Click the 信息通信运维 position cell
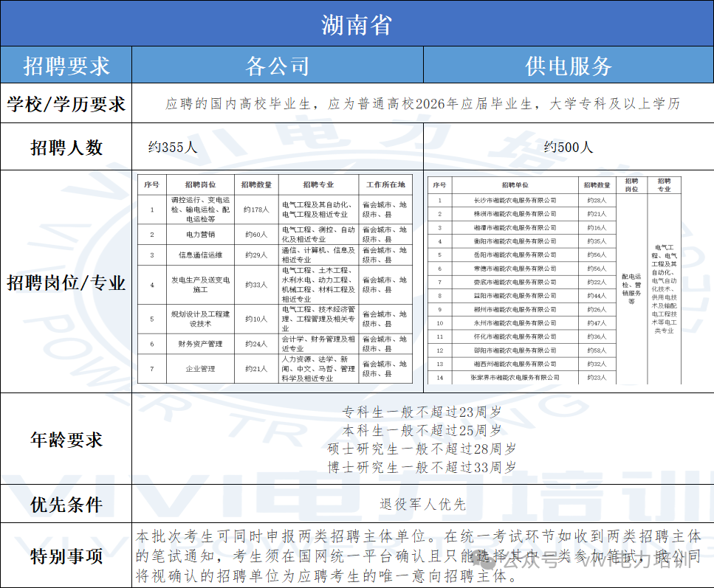 click(200, 255)
